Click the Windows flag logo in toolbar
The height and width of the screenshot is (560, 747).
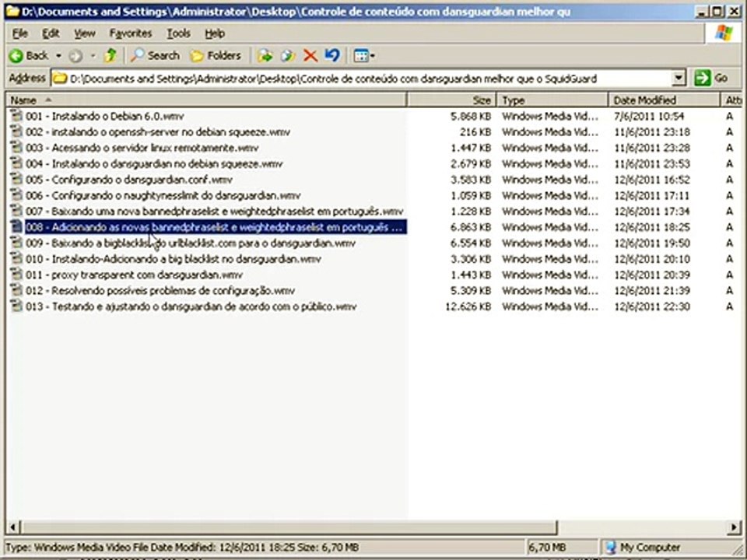723,33
